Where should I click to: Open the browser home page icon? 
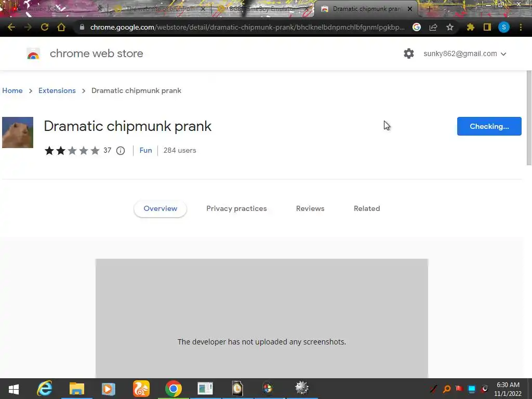point(61,27)
